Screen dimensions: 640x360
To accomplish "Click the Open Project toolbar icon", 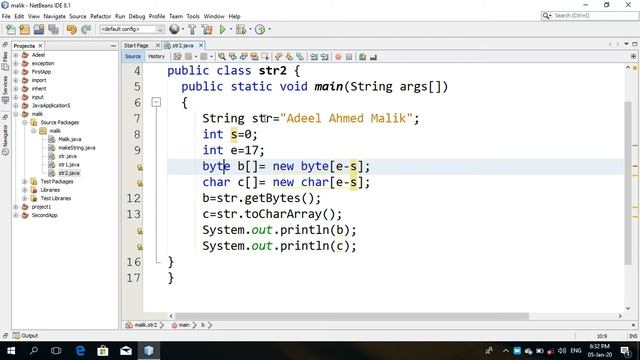I will (39, 29).
